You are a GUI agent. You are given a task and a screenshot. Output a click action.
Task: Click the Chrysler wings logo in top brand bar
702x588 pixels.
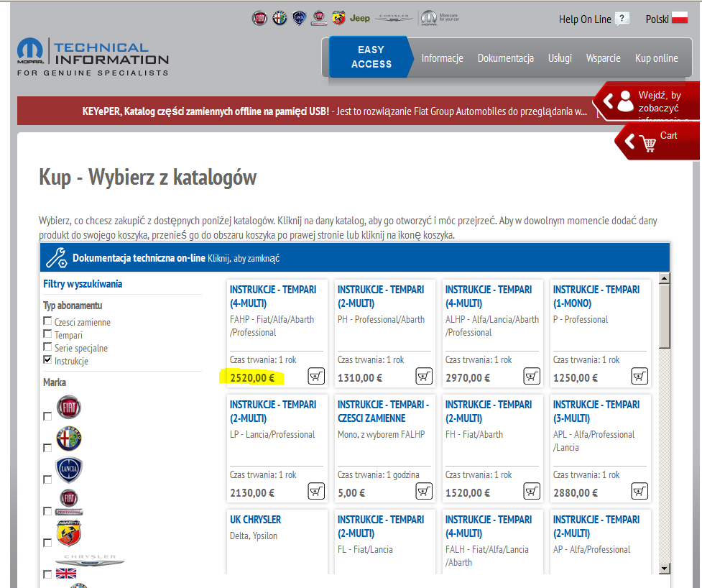coord(394,18)
